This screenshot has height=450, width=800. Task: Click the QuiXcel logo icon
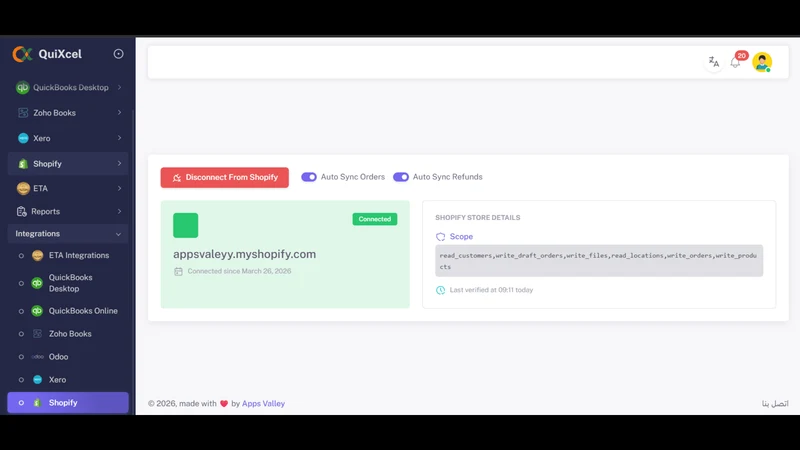pos(22,54)
